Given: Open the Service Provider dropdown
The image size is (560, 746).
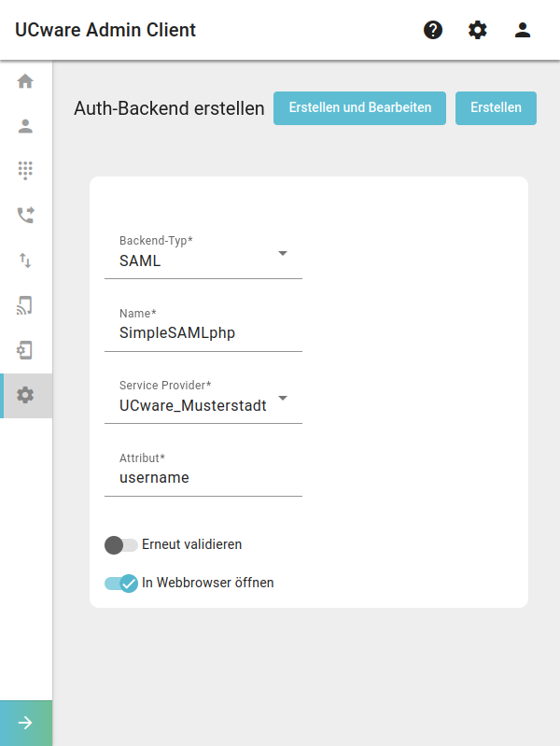Looking at the screenshot, I should click(203, 400).
